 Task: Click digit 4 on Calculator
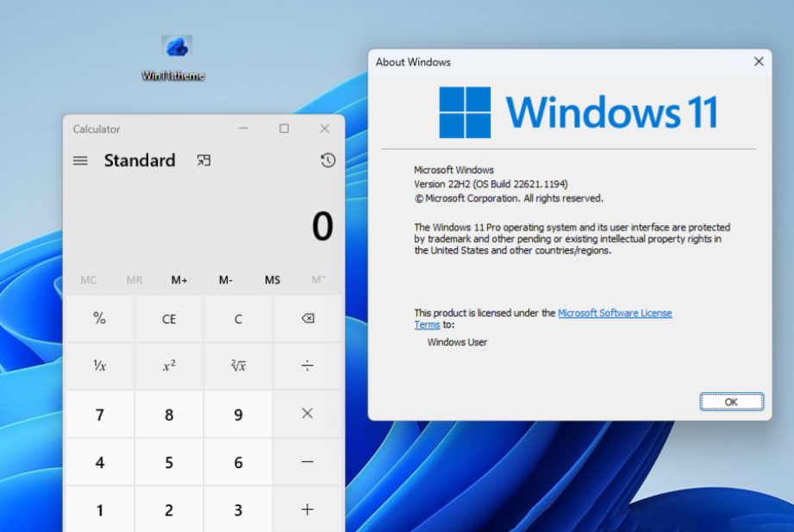pos(100,462)
